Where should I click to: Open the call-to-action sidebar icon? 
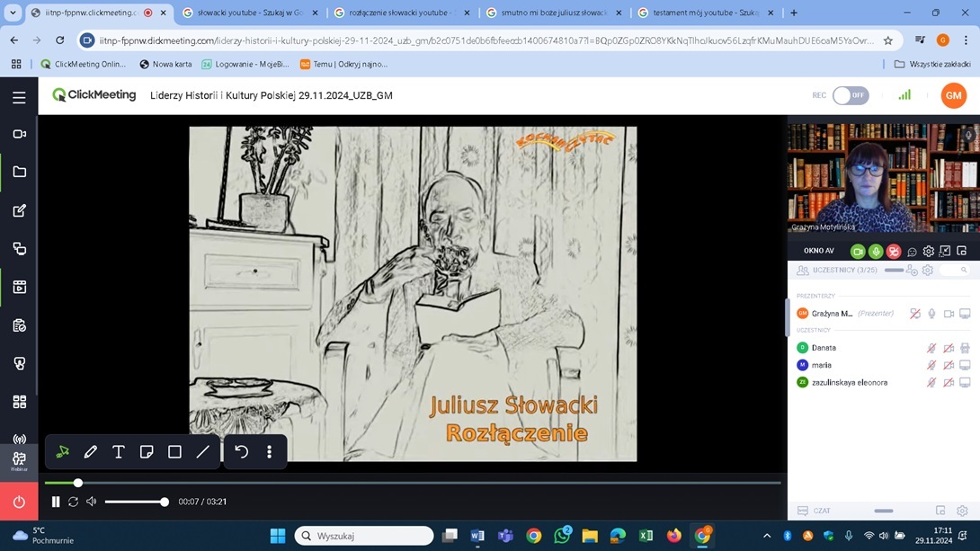[19, 363]
